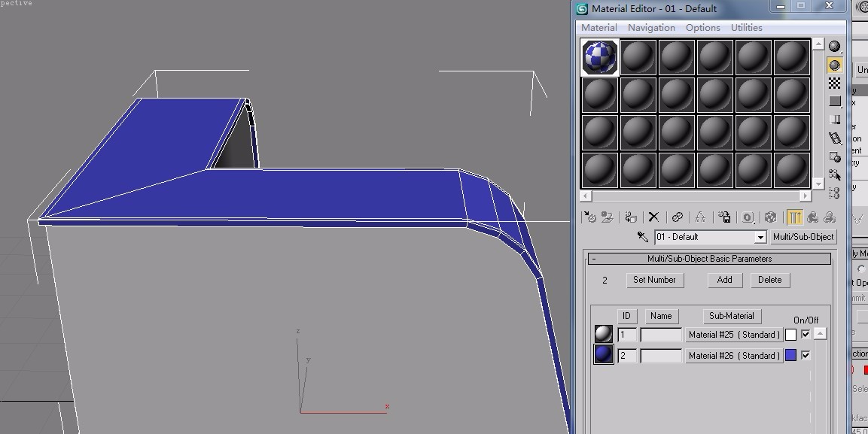Toggle the Show End Result icon
Image resolution: width=868 pixels, height=434 pixels.
(x=794, y=217)
